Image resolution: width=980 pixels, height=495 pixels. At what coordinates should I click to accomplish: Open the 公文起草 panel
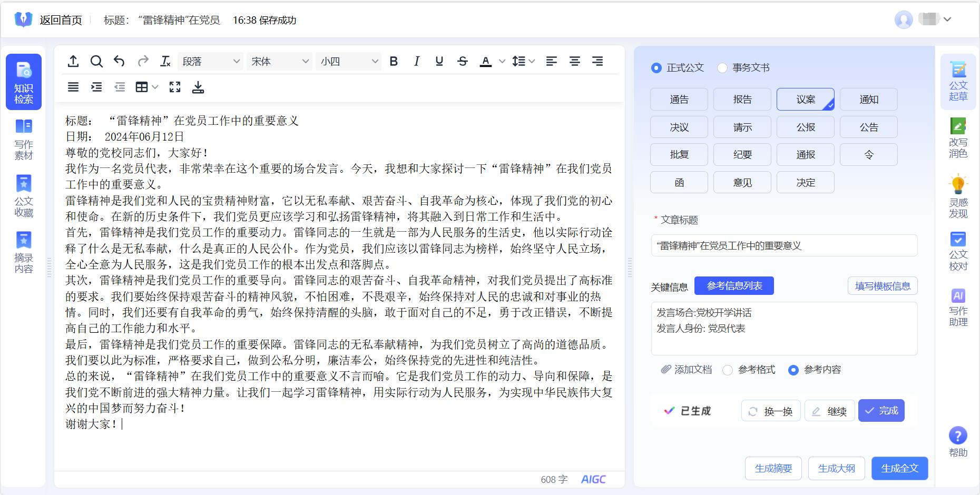pyautogui.click(x=958, y=82)
